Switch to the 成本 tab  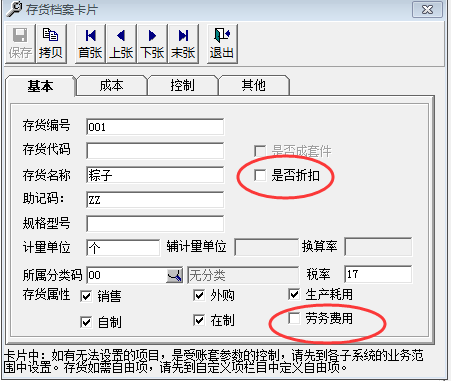(112, 85)
